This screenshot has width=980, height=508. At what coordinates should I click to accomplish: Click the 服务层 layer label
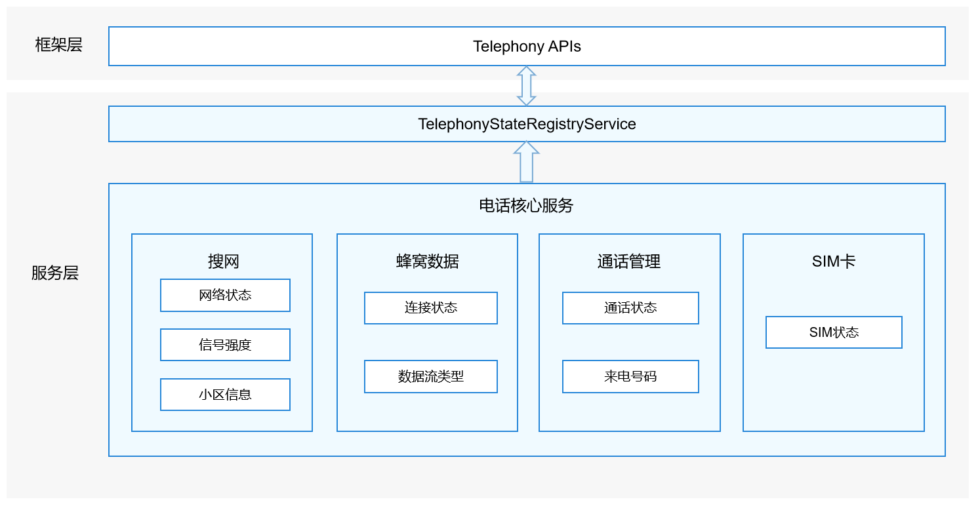pyautogui.click(x=55, y=273)
